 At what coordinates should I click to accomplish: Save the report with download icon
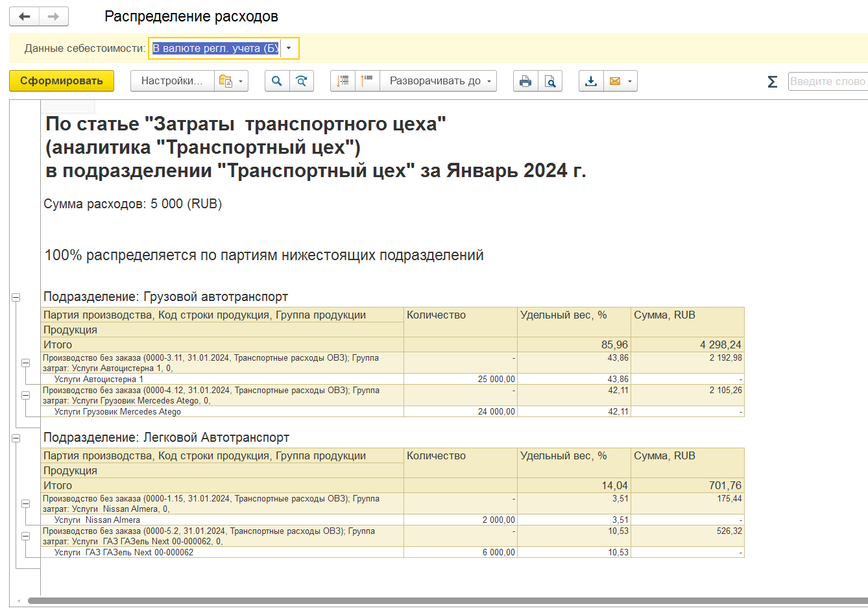[x=591, y=81]
